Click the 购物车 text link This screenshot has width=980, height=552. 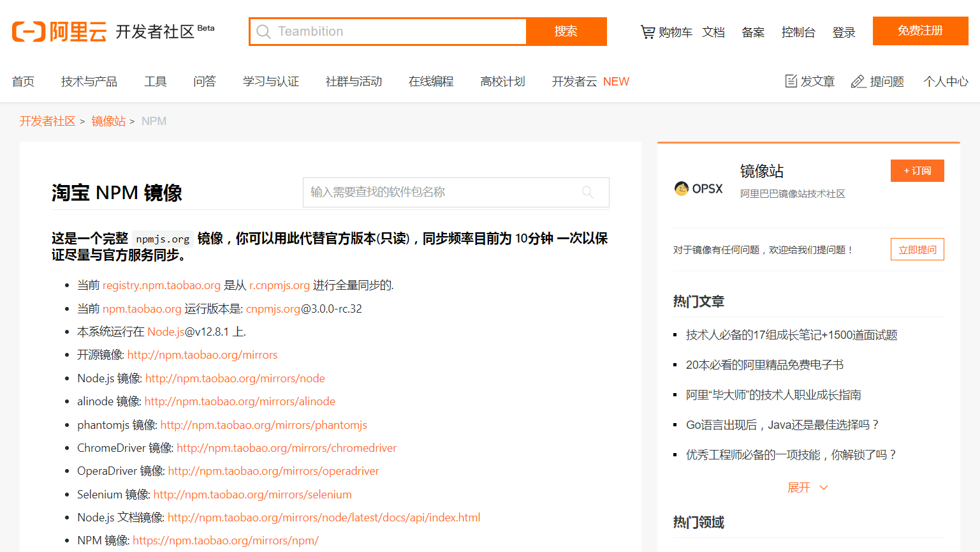[675, 33]
